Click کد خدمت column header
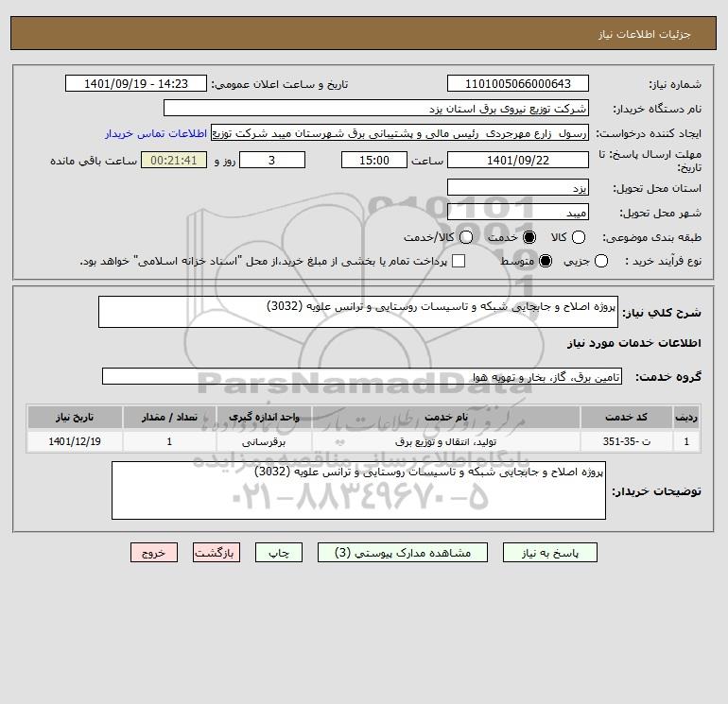The width and height of the screenshot is (728, 704). (626, 417)
